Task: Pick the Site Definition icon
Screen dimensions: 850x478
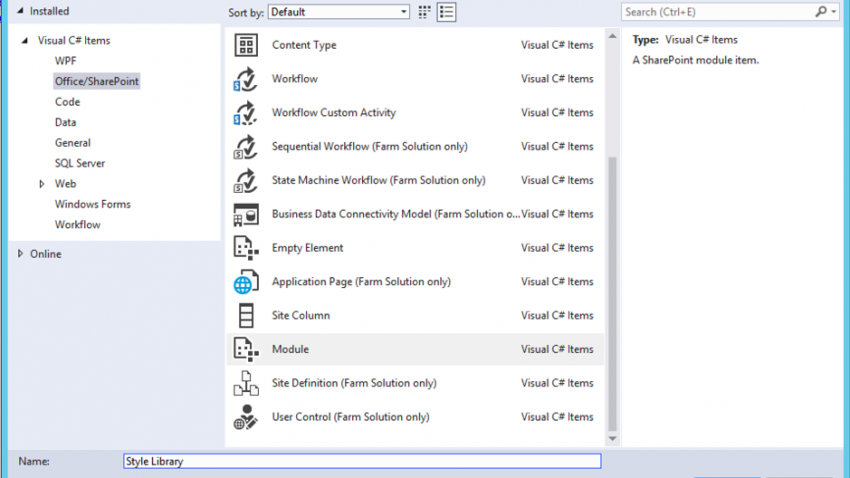Action: point(246,383)
